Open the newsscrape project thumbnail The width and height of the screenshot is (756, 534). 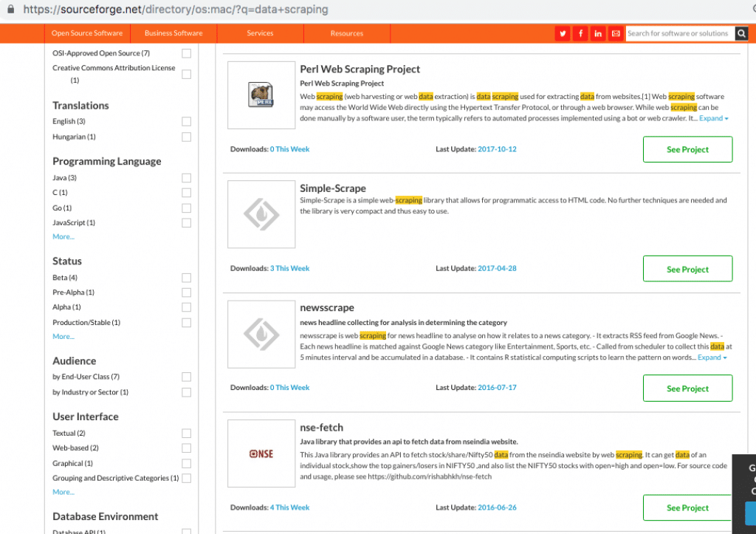[x=261, y=335]
